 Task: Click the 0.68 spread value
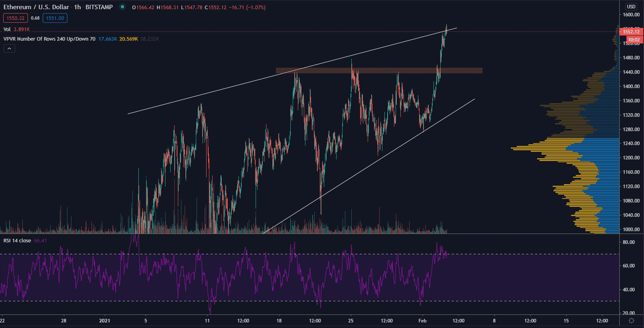point(35,18)
